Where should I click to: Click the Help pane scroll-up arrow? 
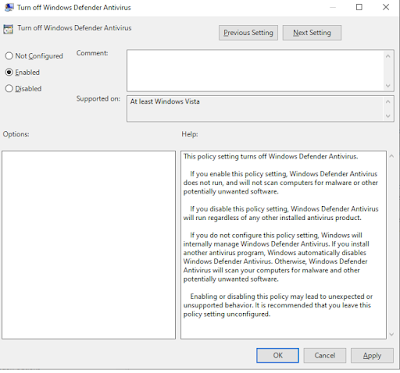click(x=392, y=156)
